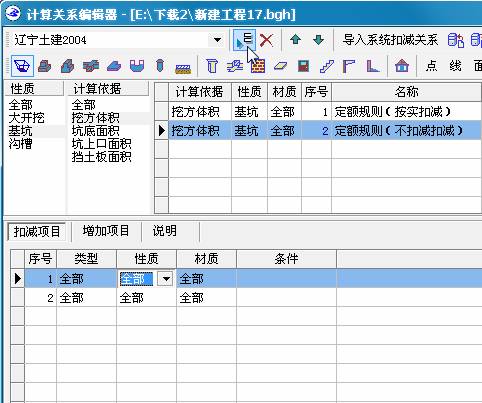This screenshot has width=482, height=403.
Task: Select 坑底面积 in the 计算依据 list
Action: (95, 131)
